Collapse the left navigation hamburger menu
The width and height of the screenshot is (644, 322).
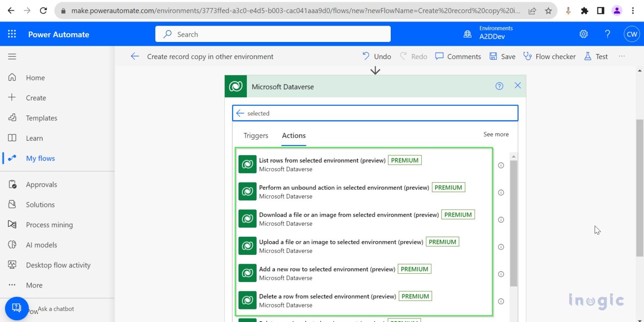(x=12, y=57)
